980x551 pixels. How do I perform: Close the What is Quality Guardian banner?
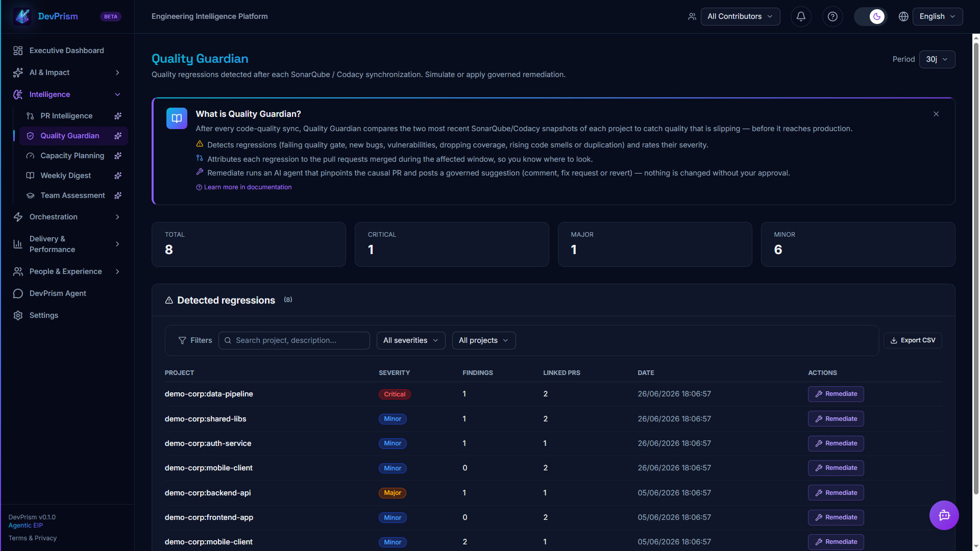pos(936,114)
